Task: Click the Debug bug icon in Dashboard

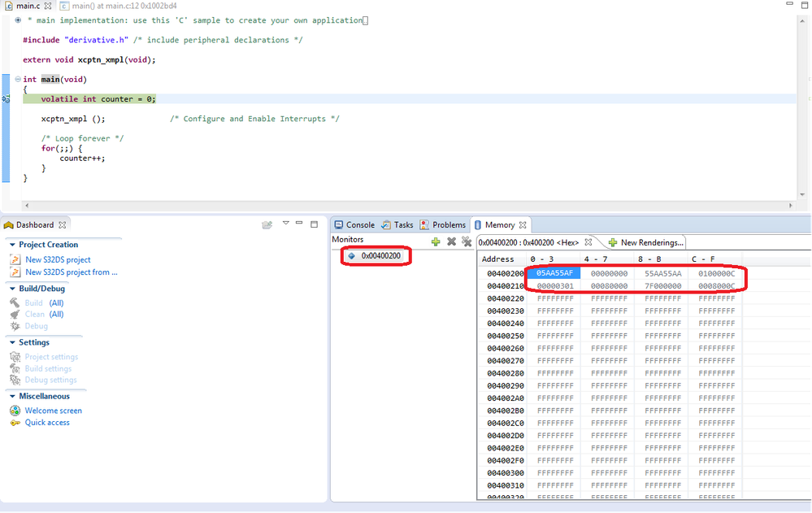Action: coord(15,326)
